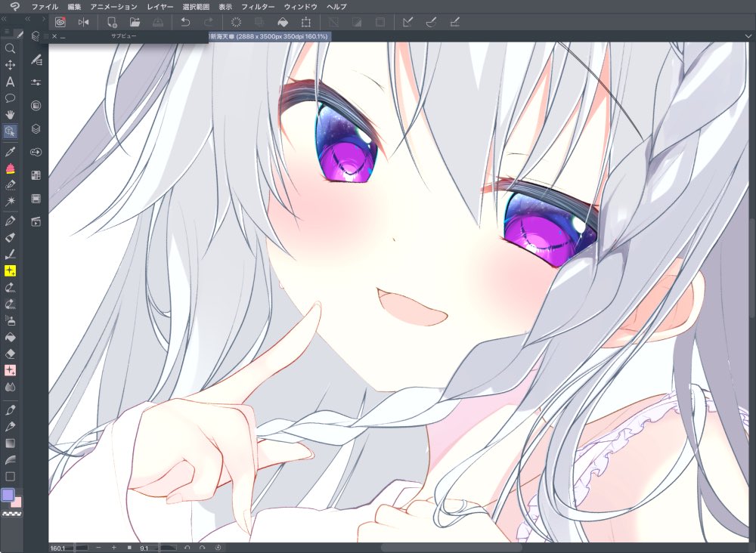Select the Fill bucket tool in toolbox

(x=10, y=337)
